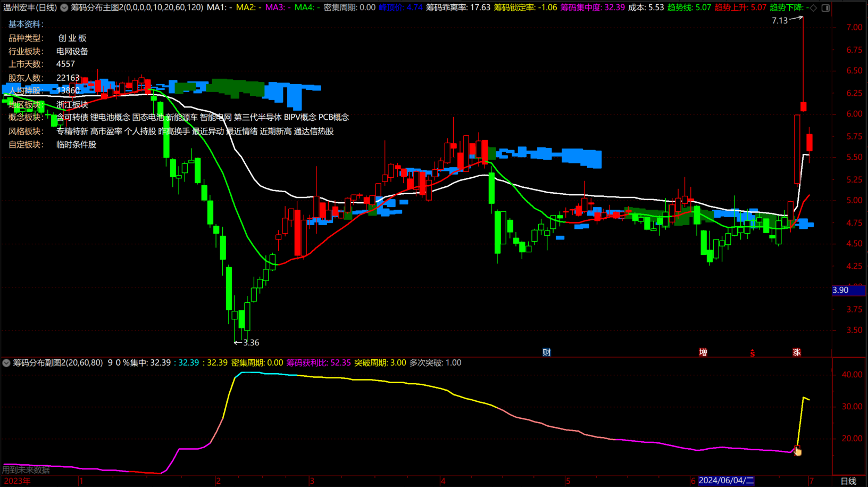Click the 7.00 price scale label
The height and width of the screenshot is (487, 868).
(x=855, y=28)
